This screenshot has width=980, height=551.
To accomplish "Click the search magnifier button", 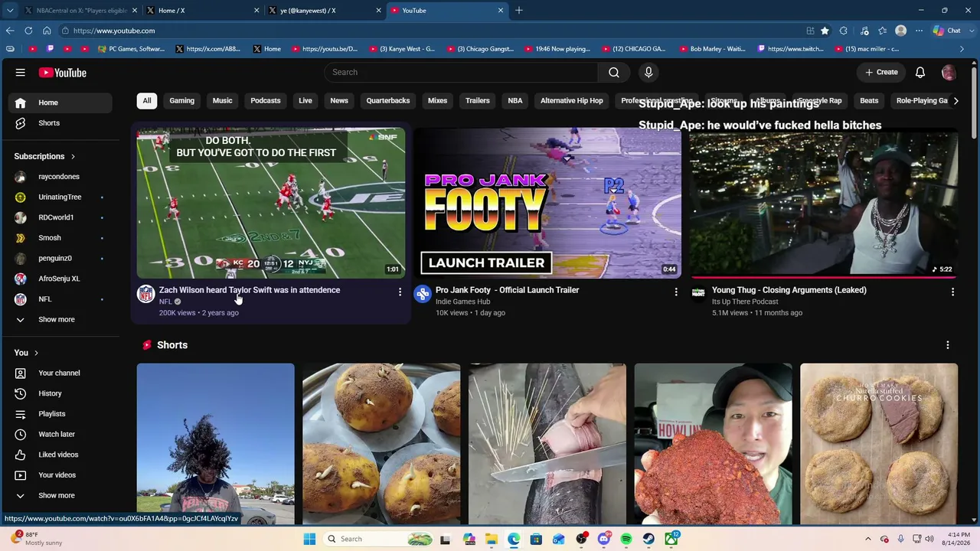I will coord(614,72).
